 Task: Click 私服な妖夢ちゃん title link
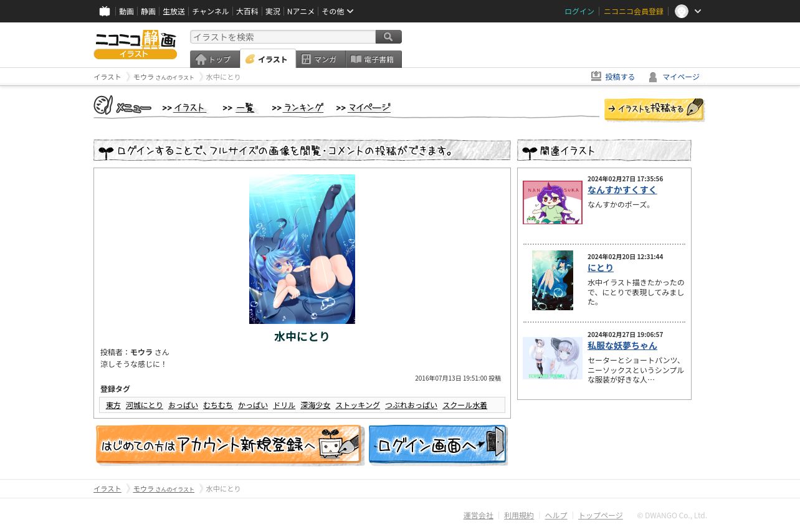point(622,346)
